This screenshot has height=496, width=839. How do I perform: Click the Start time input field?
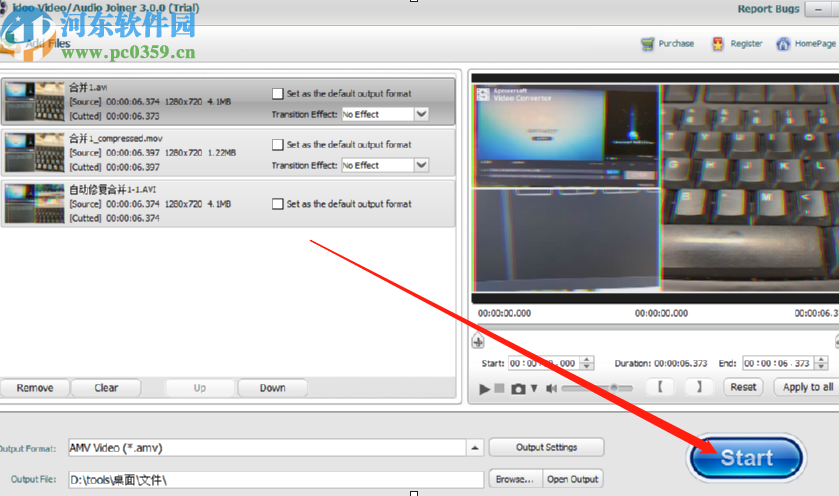click(544, 363)
